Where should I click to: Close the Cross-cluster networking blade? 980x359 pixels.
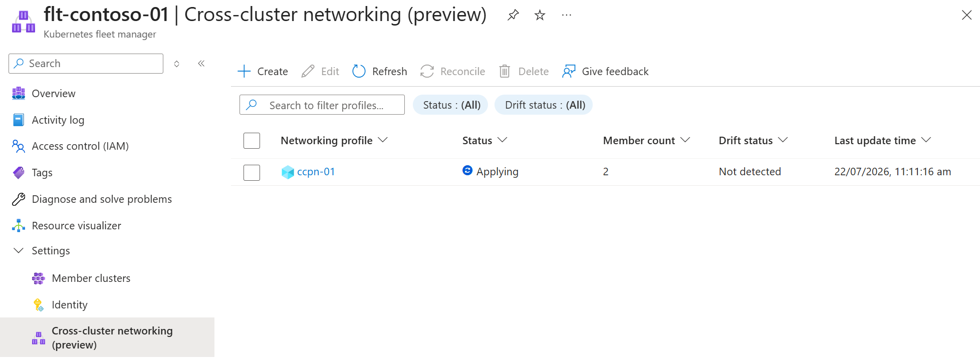point(966,15)
